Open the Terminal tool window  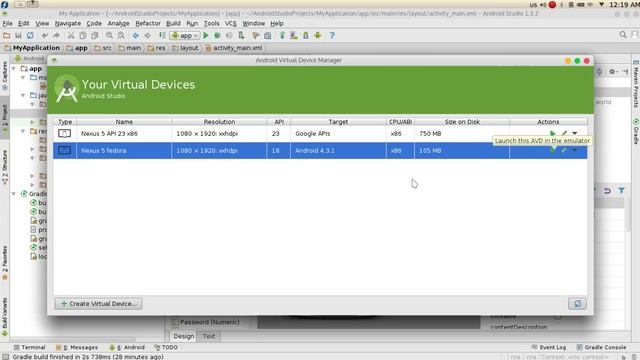click(x=29, y=347)
